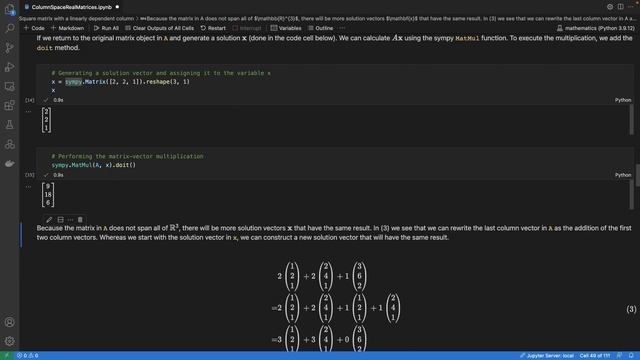Click Jupyter Server: local in status bar

pos(547,356)
